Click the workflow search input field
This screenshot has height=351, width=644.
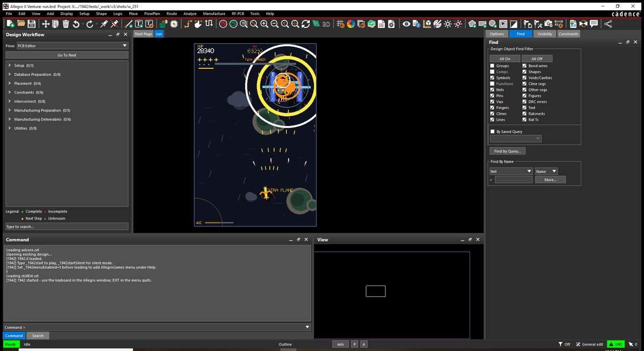pyautogui.click(x=67, y=226)
